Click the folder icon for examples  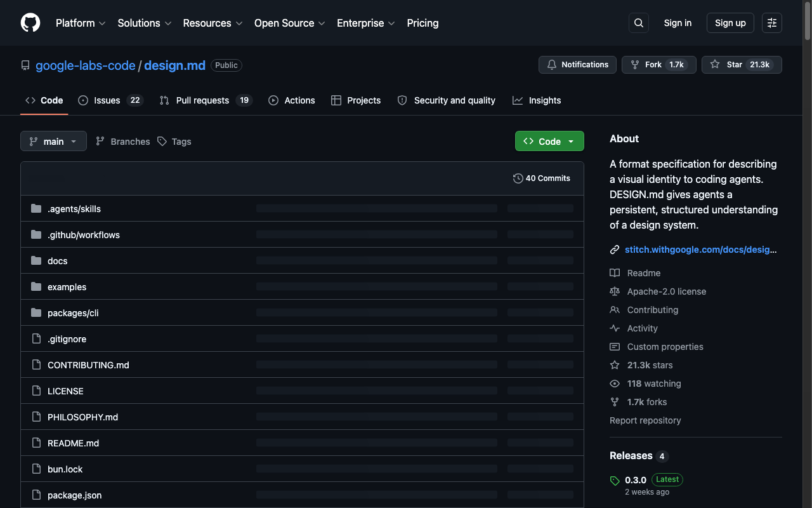(x=36, y=287)
